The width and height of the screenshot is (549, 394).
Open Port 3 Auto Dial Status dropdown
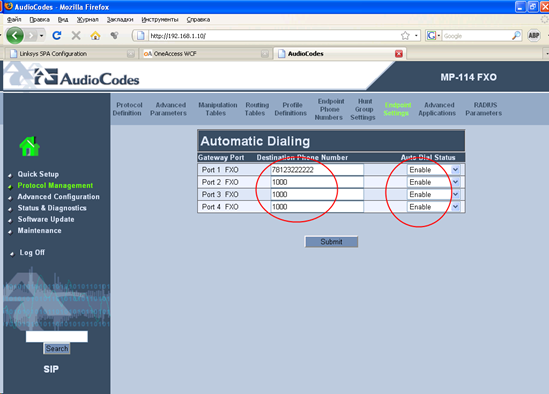[433, 194]
